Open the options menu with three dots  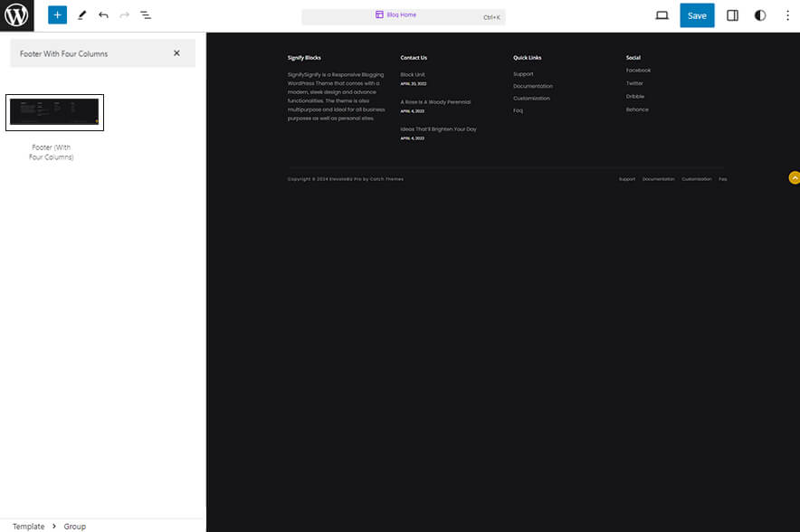tap(788, 14)
